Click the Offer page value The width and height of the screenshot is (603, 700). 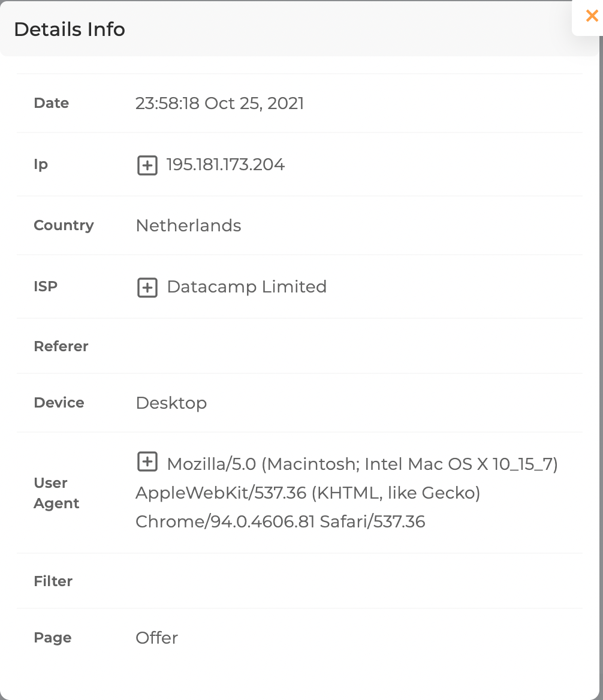point(156,638)
